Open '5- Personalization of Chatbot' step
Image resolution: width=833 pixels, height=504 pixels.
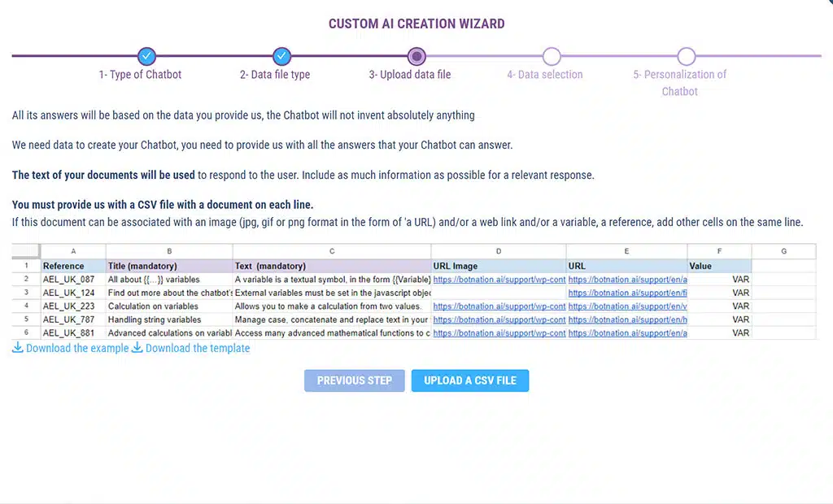[x=679, y=82]
